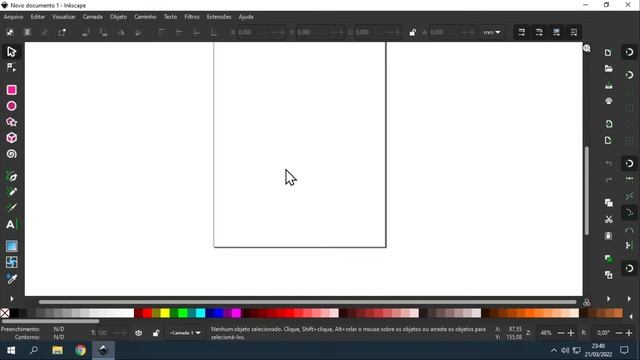
Task: Expand the commands bar overflow arrow
Action: 608,299
